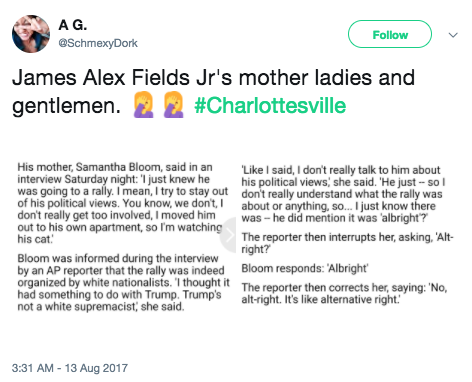
Task: Expand the tweet options chevron
Action: pyautogui.click(x=453, y=35)
